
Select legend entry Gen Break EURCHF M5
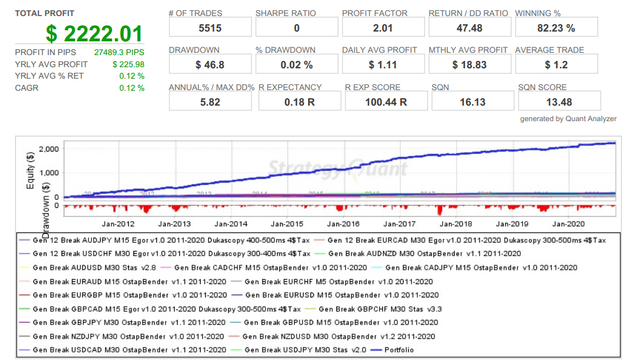tap(332, 281)
